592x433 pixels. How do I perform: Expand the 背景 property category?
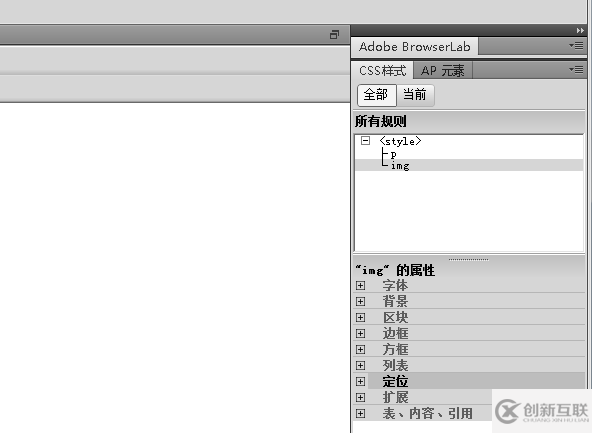tap(360, 301)
